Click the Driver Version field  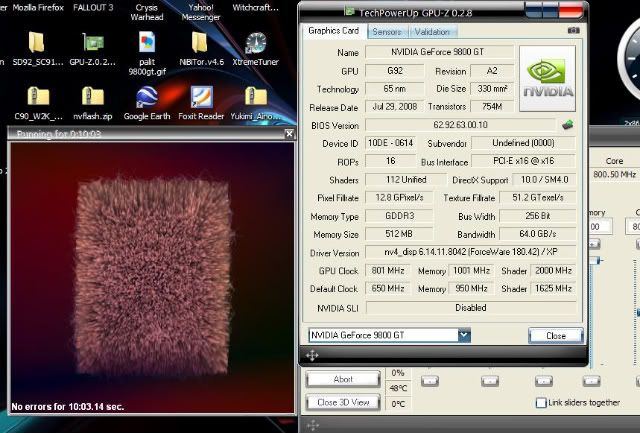(471, 252)
